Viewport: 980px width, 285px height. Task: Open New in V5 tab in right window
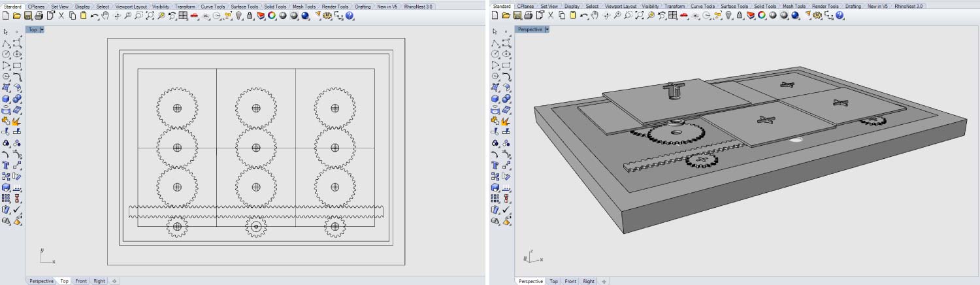877,6
